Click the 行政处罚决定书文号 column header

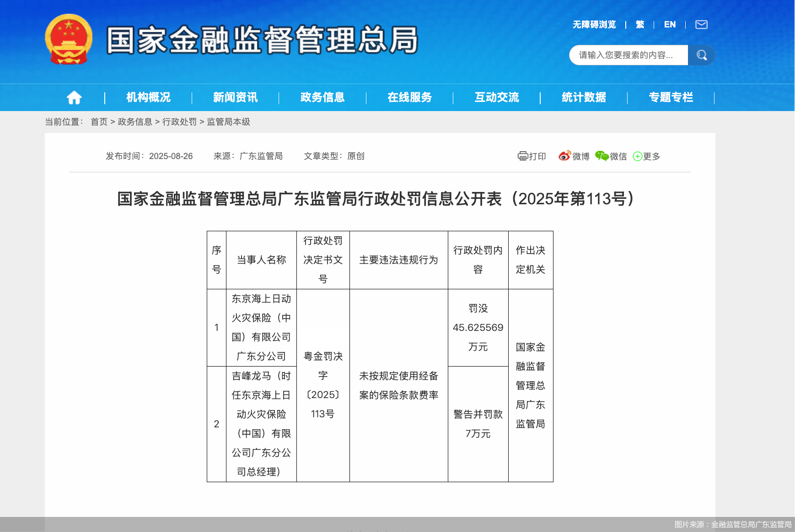[323, 260]
